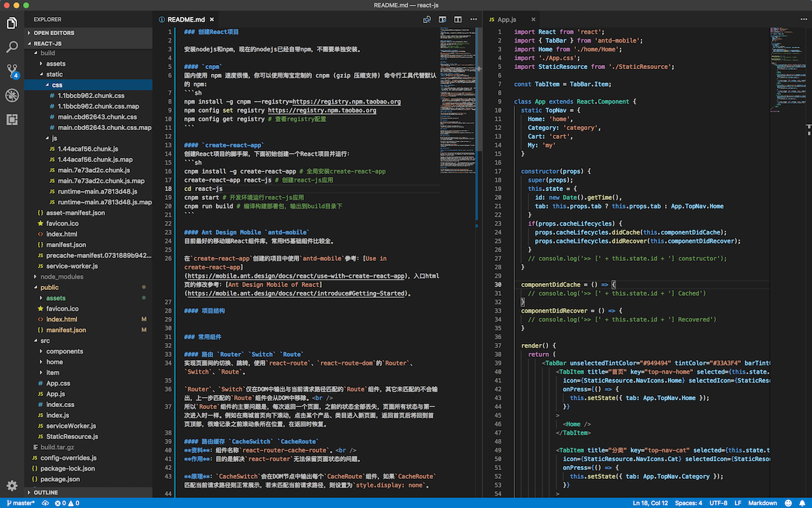Expand the node_modules folder
The height and width of the screenshot is (508, 812).
pos(88,276)
